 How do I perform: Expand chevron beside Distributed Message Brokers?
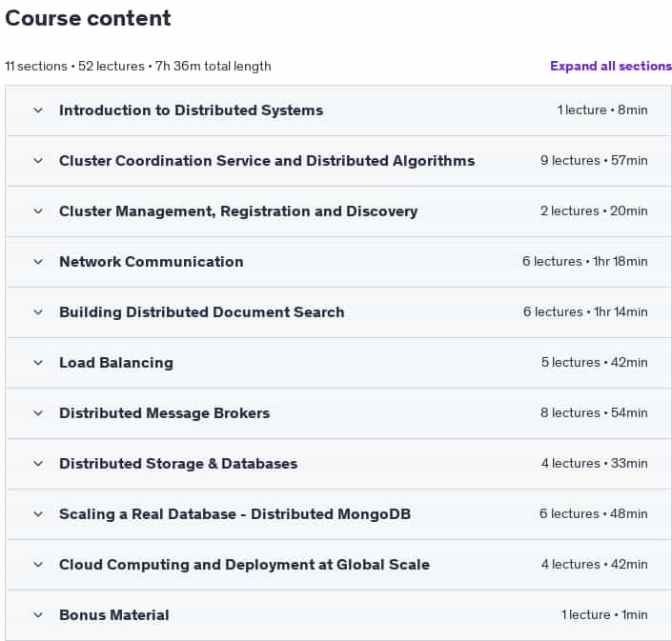point(38,413)
